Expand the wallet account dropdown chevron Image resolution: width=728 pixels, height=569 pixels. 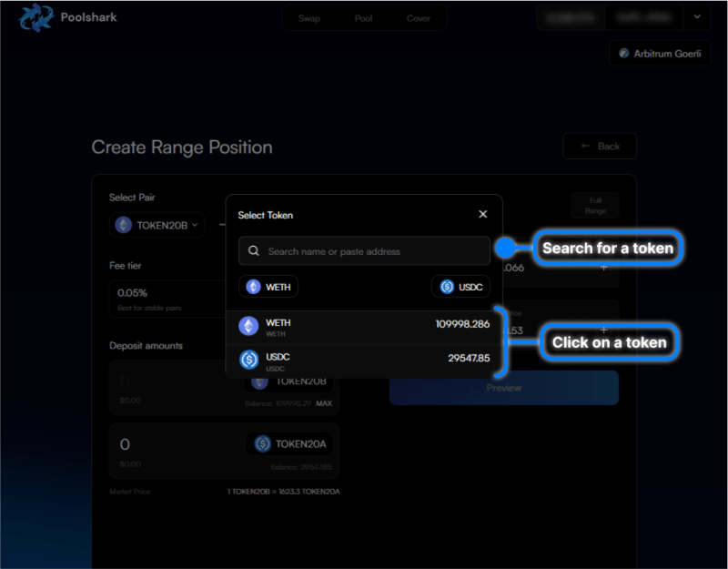(x=697, y=16)
